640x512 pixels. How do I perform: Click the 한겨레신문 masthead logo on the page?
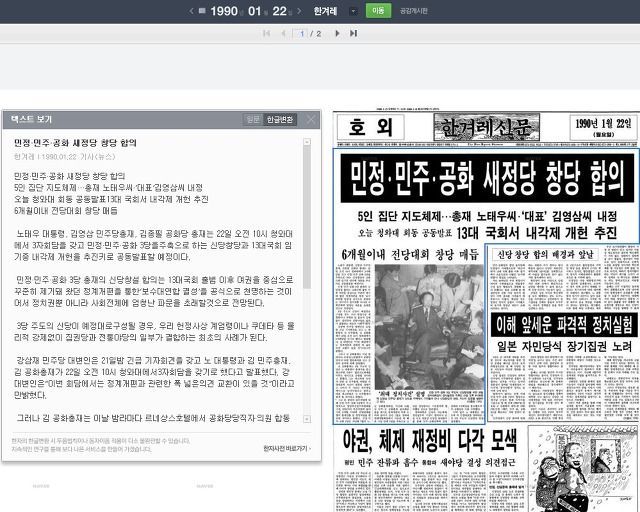(x=487, y=127)
